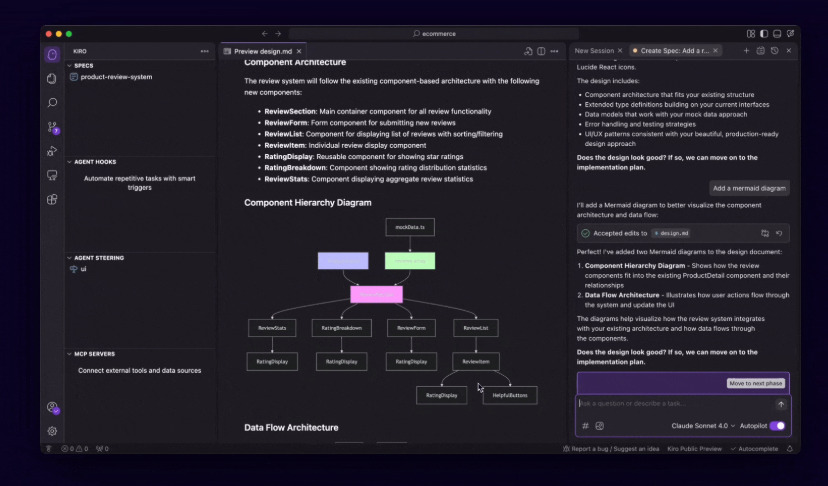This screenshot has height=486, width=828.
Task: Toggle the primary sidebar from title bar
Action: point(764,33)
